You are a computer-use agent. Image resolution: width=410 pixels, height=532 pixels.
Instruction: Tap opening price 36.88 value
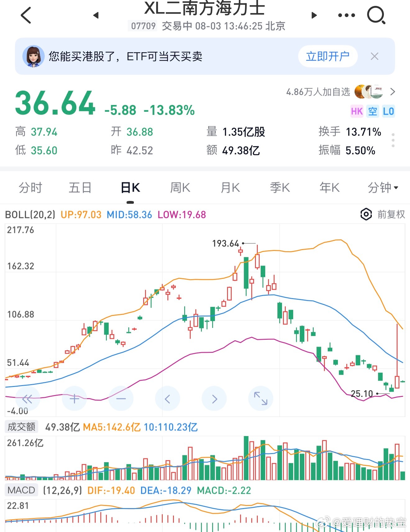(x=140, y=132)
